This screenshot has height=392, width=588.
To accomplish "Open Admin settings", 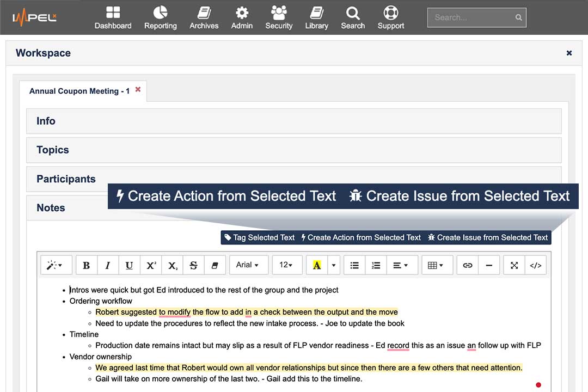I will [242, 17].
